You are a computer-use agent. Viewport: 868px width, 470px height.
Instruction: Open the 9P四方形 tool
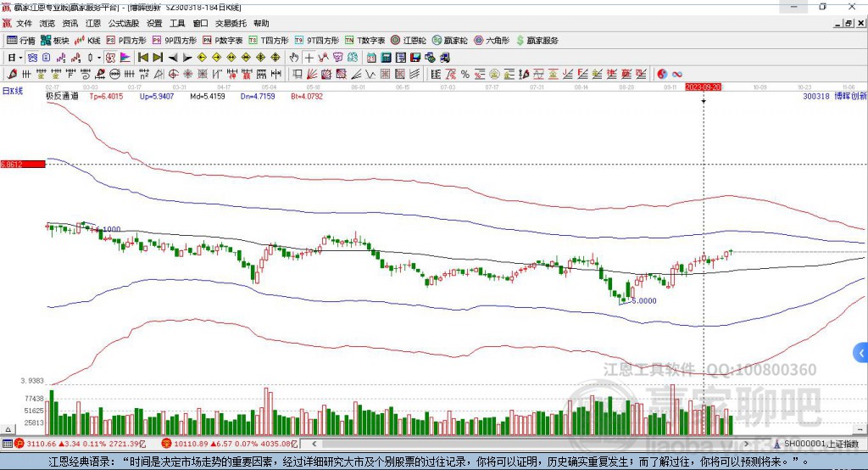[175, 41]
